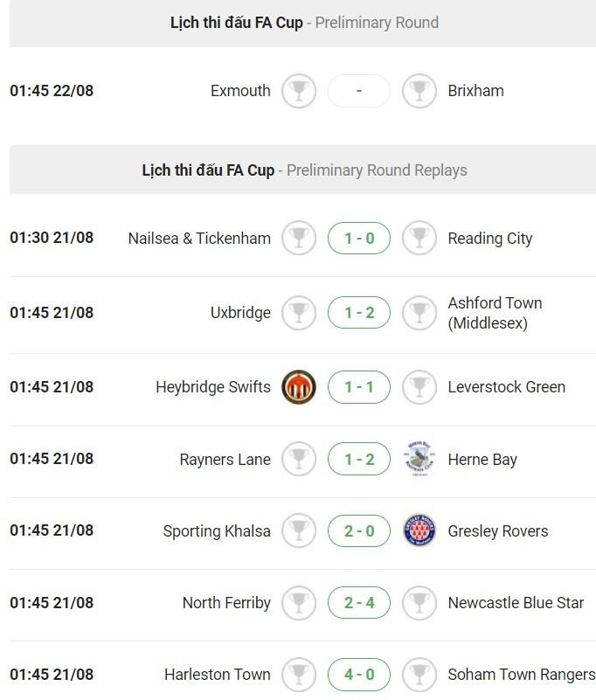Click the Herne Bay club crest
596x700 pixels.
(x=419, y=459)
